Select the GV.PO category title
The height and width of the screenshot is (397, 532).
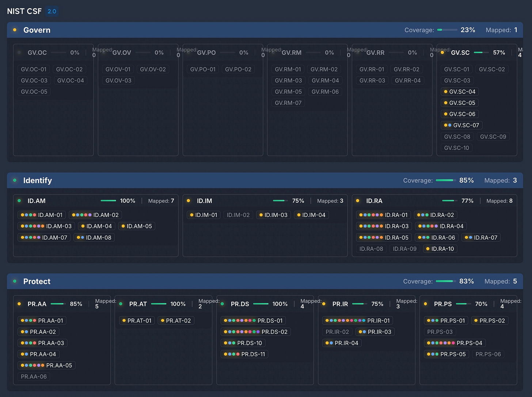(x=206, y=53)
